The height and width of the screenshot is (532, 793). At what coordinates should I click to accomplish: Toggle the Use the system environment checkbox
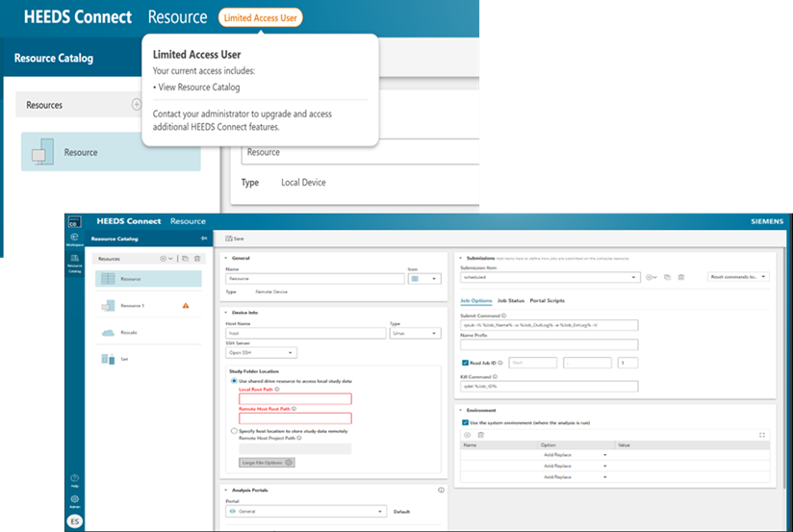tap(465, 422)
